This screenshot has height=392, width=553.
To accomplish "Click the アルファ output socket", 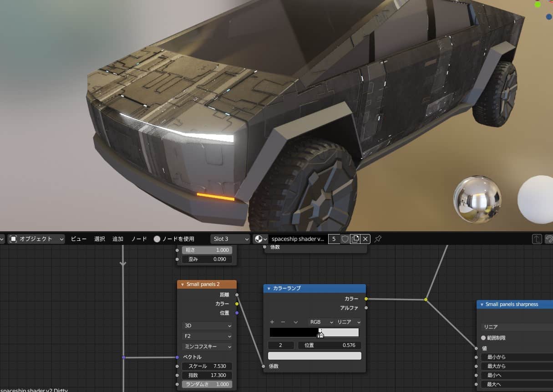I will click(x=366, y=308).
